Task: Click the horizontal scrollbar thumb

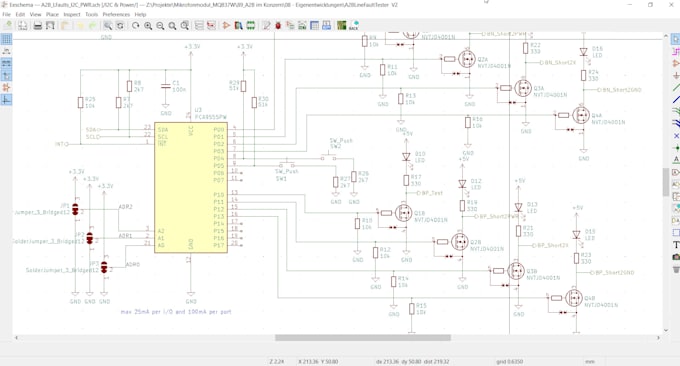Action: click(x=363, y=337)
